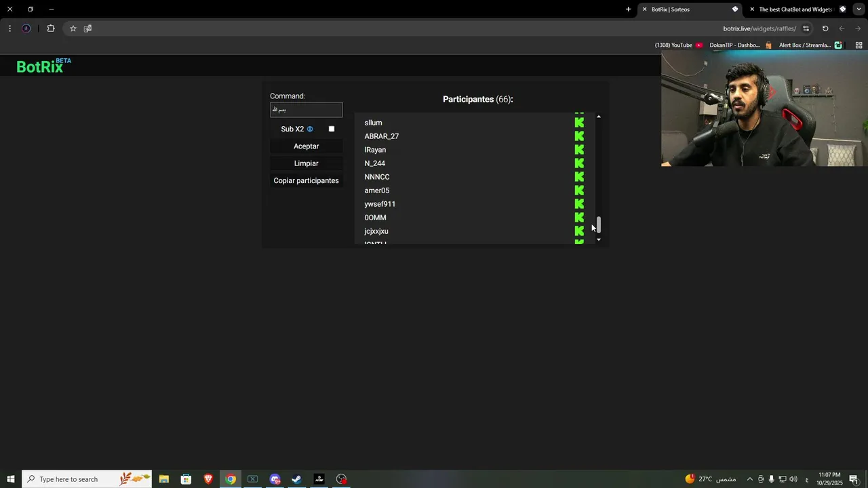Click the participants list scroll-up arrow
This screenshot has width=868, height=488.
click(599, 117)
